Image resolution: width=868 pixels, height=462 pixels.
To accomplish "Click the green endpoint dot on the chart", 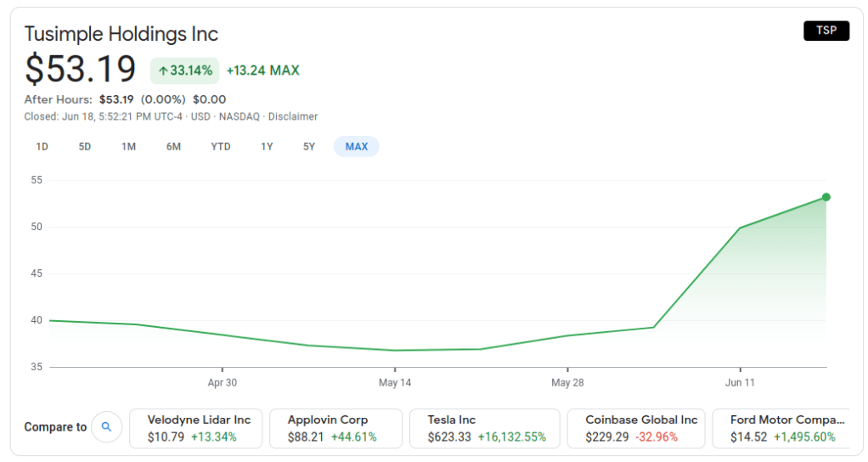I will click(826, 197).
